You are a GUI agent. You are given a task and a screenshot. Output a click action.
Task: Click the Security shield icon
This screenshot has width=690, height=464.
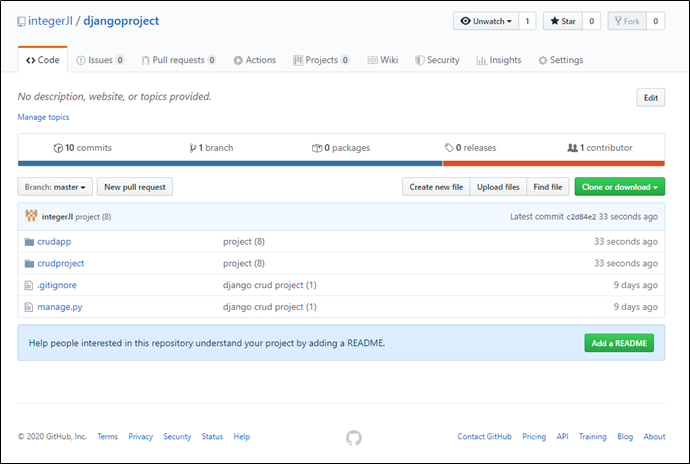pos(420,60)
